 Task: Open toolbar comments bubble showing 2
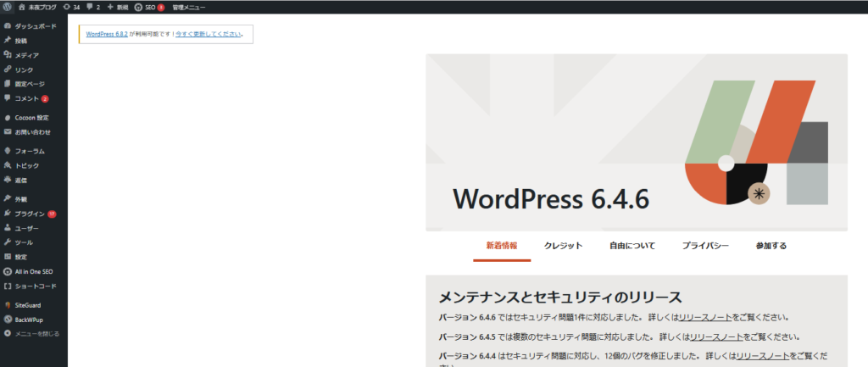click(93, 7)
